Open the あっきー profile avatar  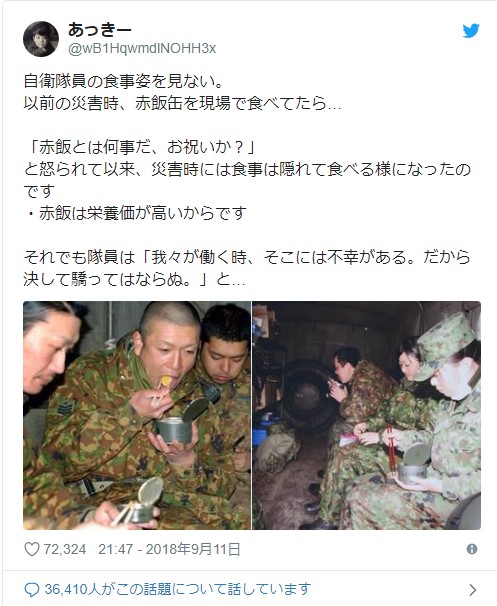(41, 39)
